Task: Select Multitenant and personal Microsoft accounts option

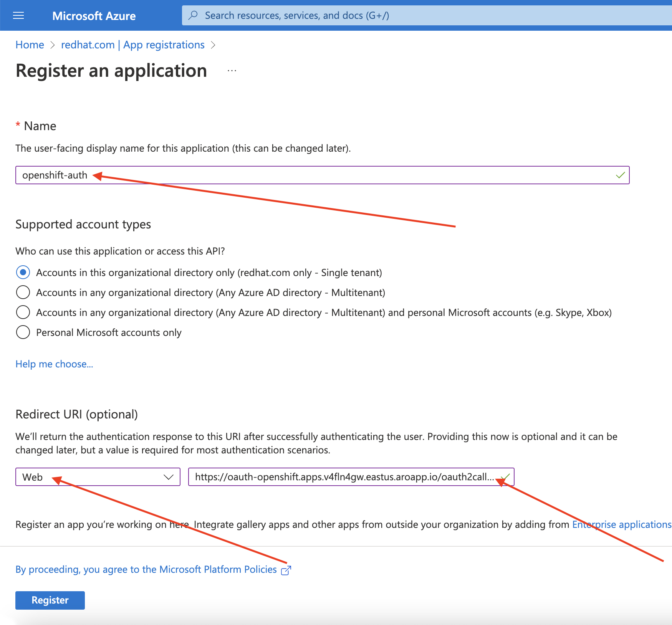Action: coord(23,312)
